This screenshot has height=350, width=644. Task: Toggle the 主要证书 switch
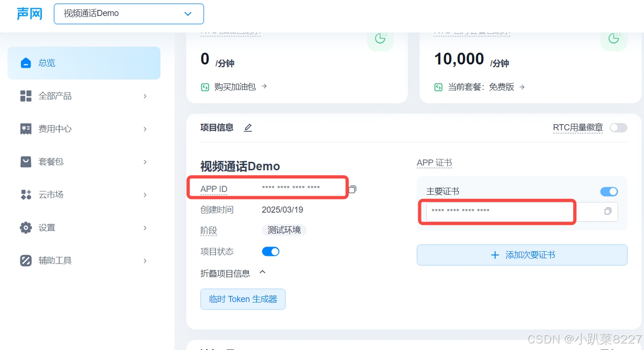(609, 191)
